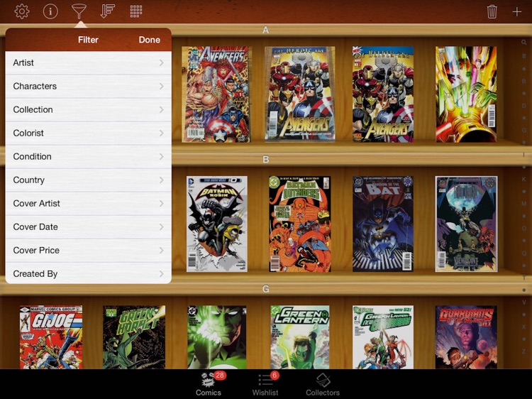Screen dimensions: 532x399
Task: Expand the Cover Price filter chevron
Action: tap(162, 251)
